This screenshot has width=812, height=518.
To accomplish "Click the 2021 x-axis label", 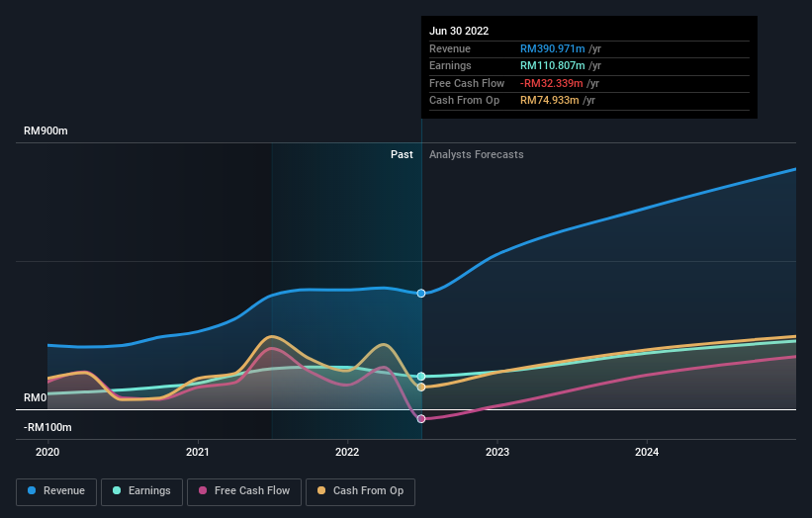I will pos(197,453).
